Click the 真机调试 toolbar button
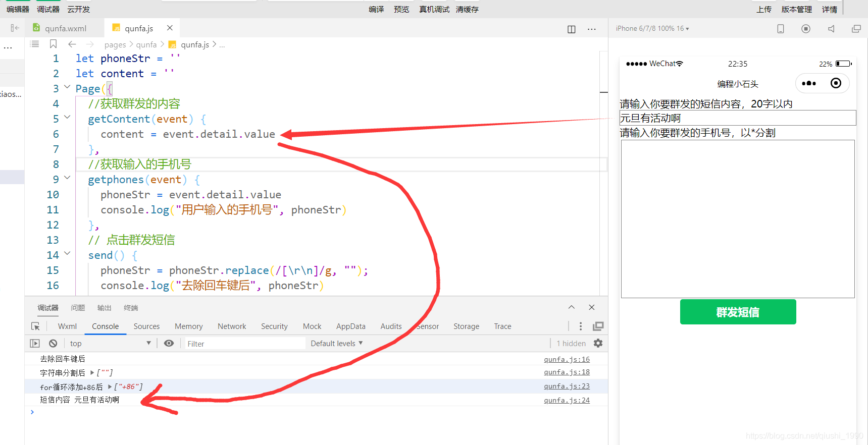 434,9
